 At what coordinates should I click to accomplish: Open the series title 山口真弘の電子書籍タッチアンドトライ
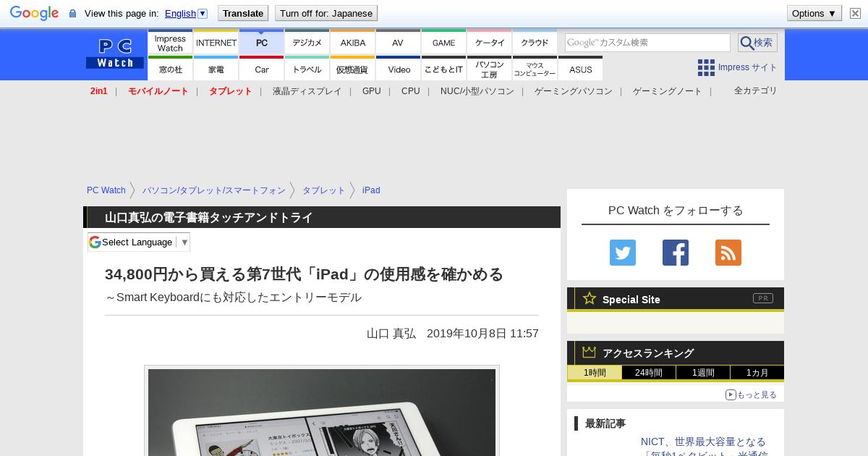(208, 217)
